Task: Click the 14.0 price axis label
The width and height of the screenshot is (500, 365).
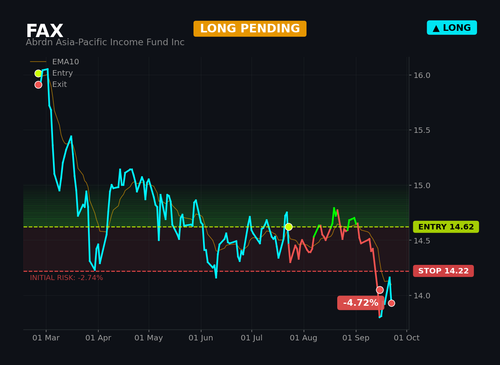Action: click(422, 296)
